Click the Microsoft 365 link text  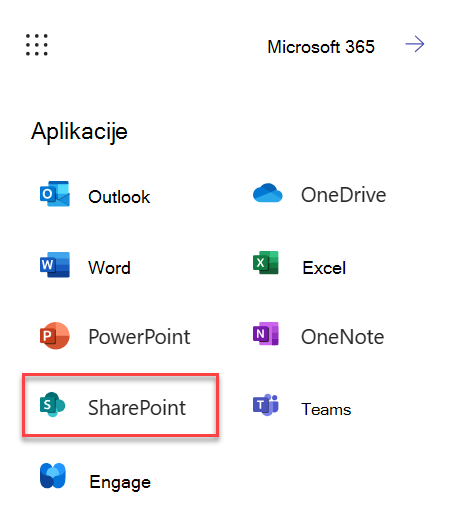pyautogui.click(x=321, y=47)
